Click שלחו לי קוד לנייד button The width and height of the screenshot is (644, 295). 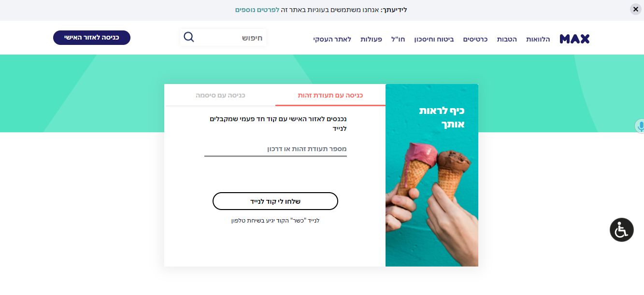click(275, 201)
